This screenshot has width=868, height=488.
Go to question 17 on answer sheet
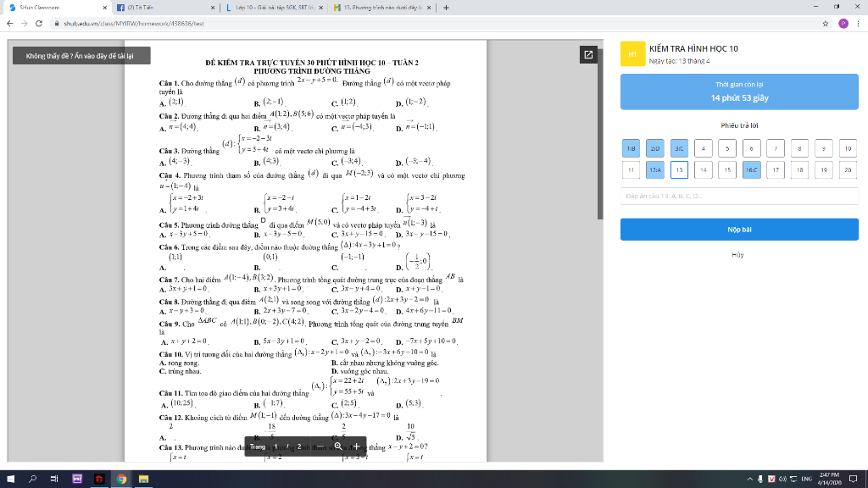[x=776, y=169]
